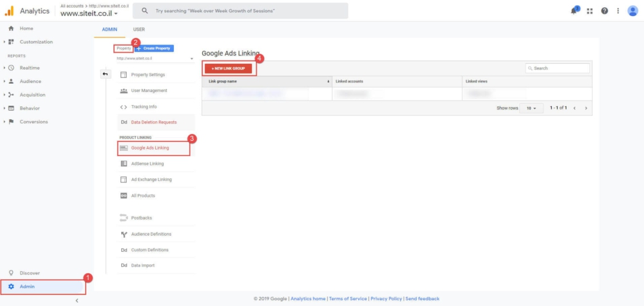Screen dimensions: 644x306
Task: Click the Send feedback link
Action: tap(422, 299)
